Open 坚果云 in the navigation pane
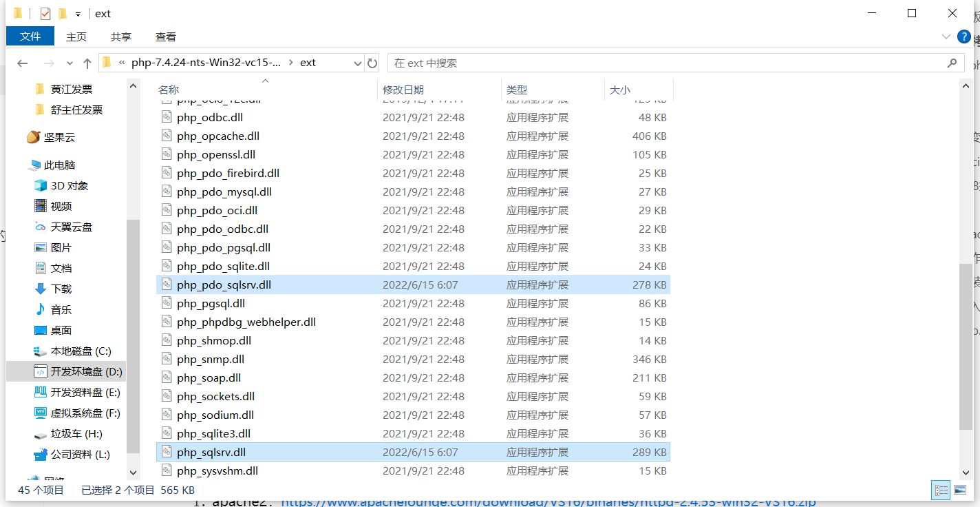This screenshot has width=980, height=507. click(59, 137)
